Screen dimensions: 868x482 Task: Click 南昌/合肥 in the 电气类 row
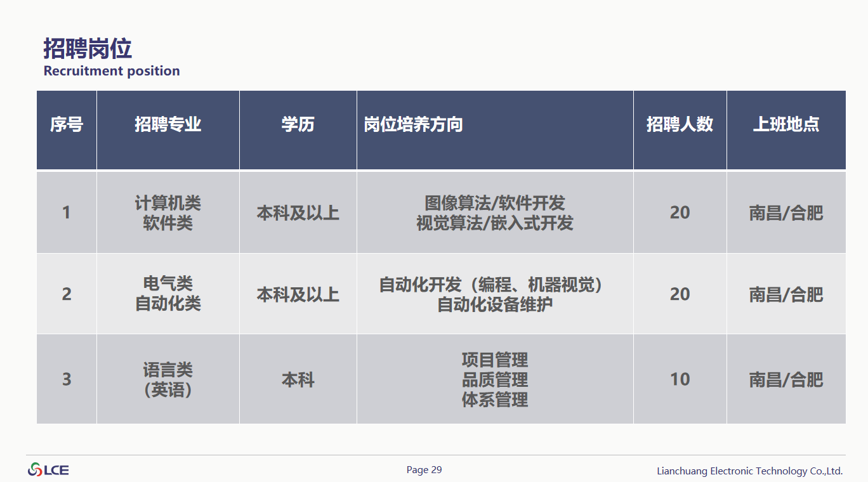pyautogui.click(x=786, y=294)
